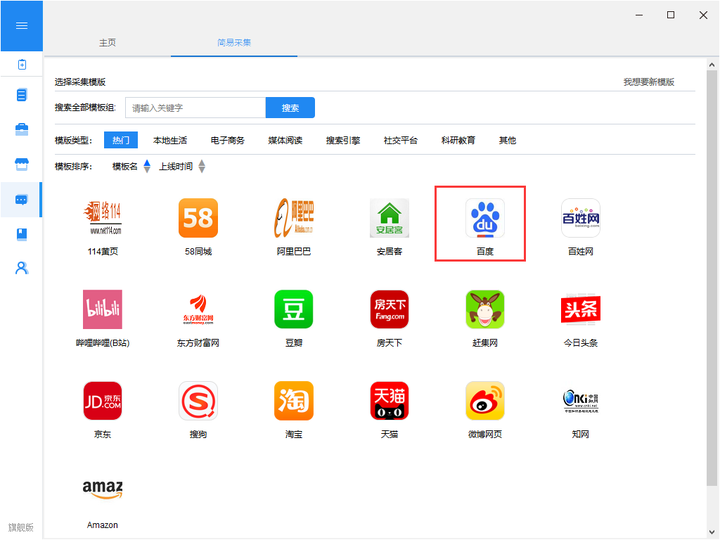720x540 pixels.
Task: Open the 今日头条 template
Action: [580, 319]
